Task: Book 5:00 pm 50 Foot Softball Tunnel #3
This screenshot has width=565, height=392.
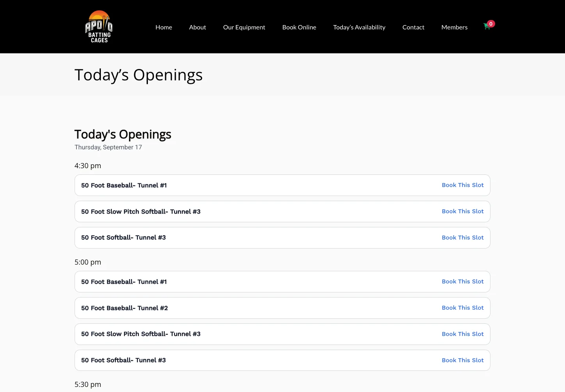Action: pos(463,360)
